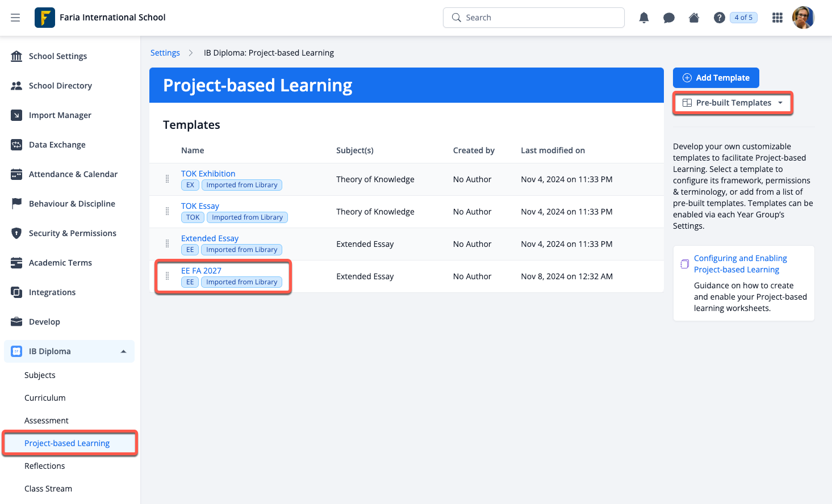Open the apps grid launcher

777,18
